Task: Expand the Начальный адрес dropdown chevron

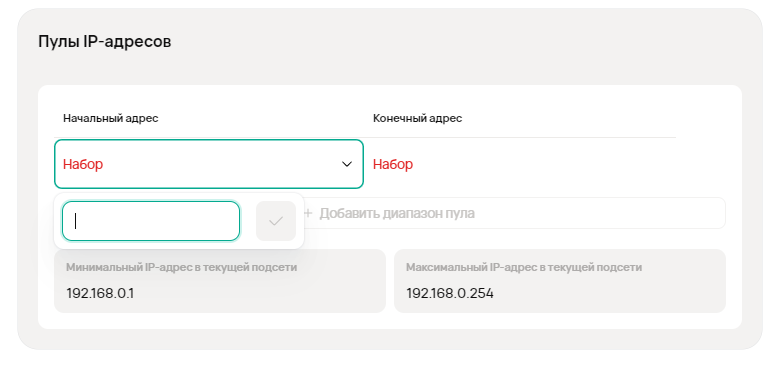Action: coord(347,164)
